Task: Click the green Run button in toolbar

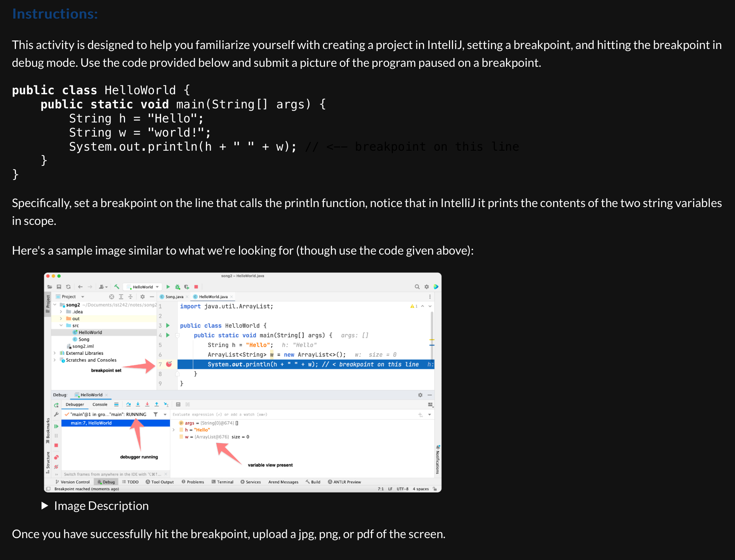Action: coord(168,287)
